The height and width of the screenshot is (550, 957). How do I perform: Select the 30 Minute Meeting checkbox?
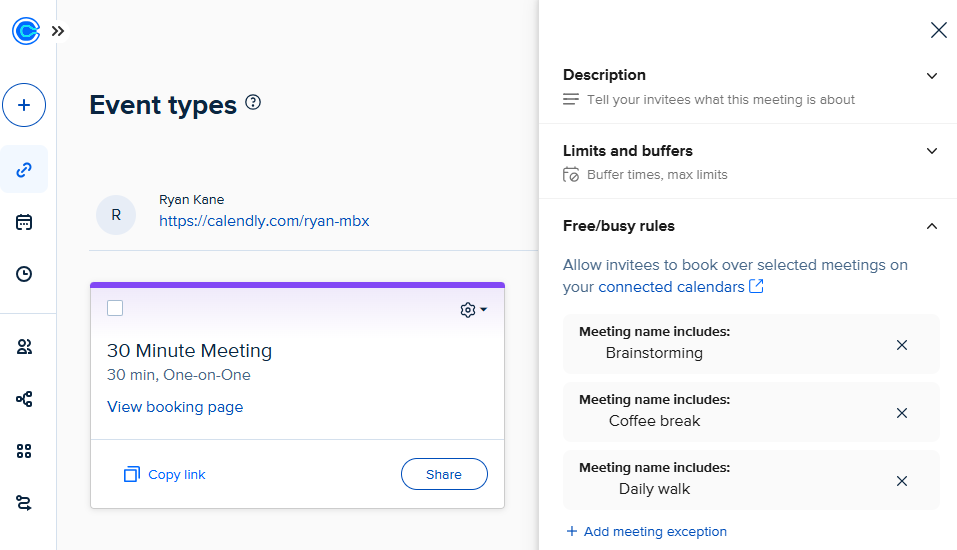tap(115, 308)
